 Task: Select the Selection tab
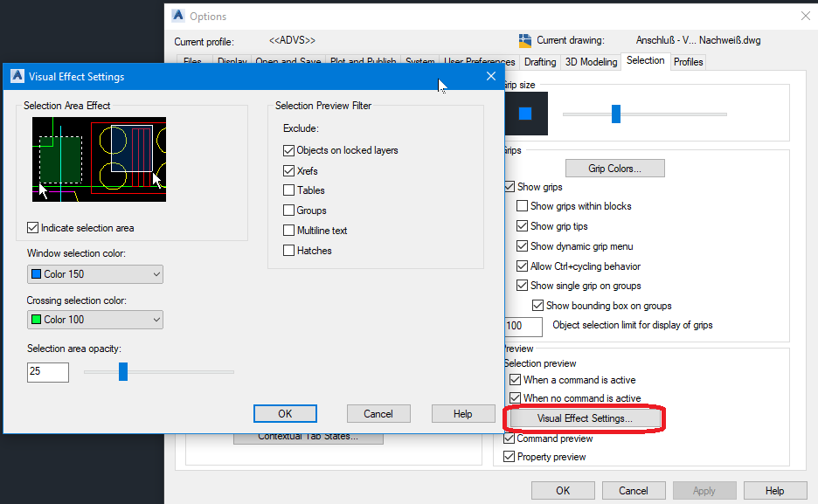tap(645, 60)
